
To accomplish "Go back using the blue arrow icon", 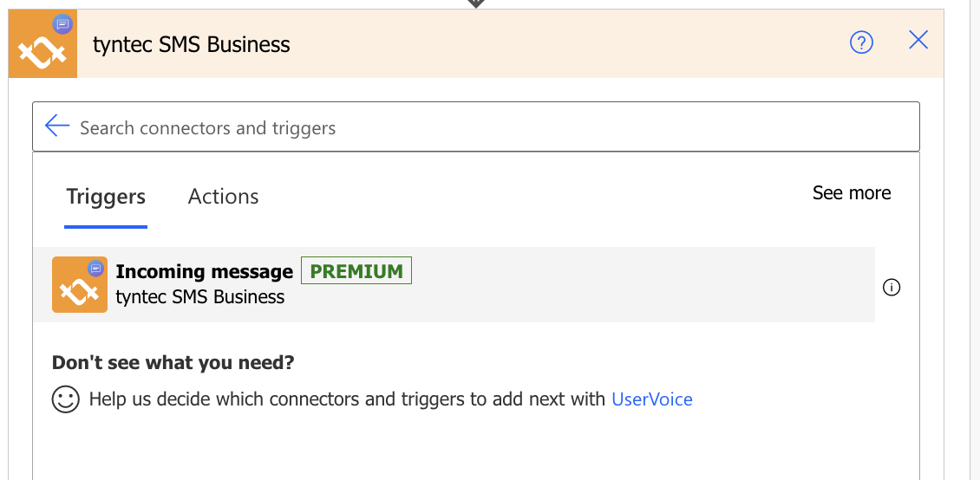I will coord(57,126).
